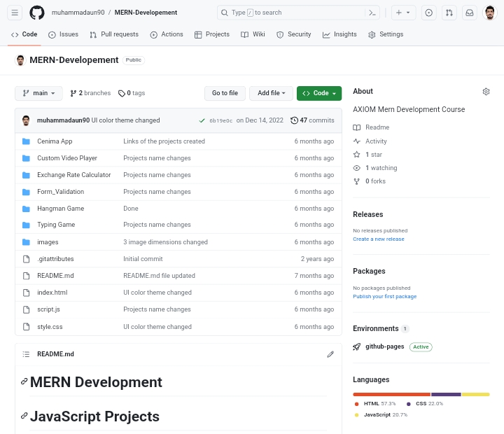Click the history clock icon for commits
Image resolution: width=504 pixels, height=434 pixels.
click(x=294, y=120)
